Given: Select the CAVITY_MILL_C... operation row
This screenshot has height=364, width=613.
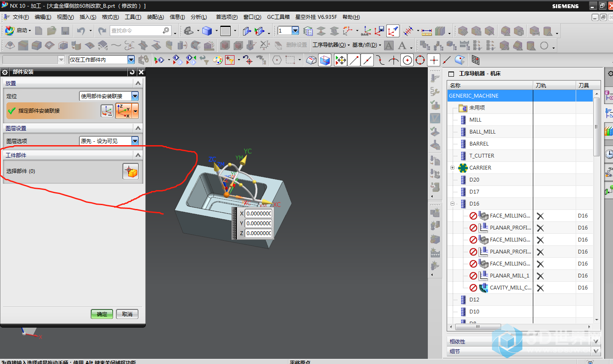Looking at the screenshot, I should 520,288.
